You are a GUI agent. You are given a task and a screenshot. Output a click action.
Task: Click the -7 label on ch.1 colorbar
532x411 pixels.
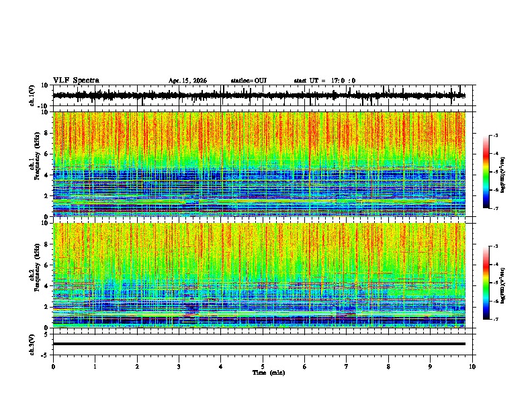click(x=495, y=208)
